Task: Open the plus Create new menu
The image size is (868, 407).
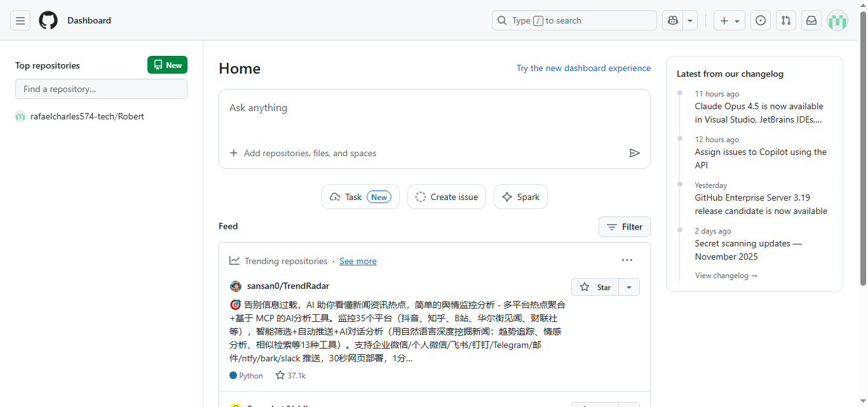Action: 729,20
